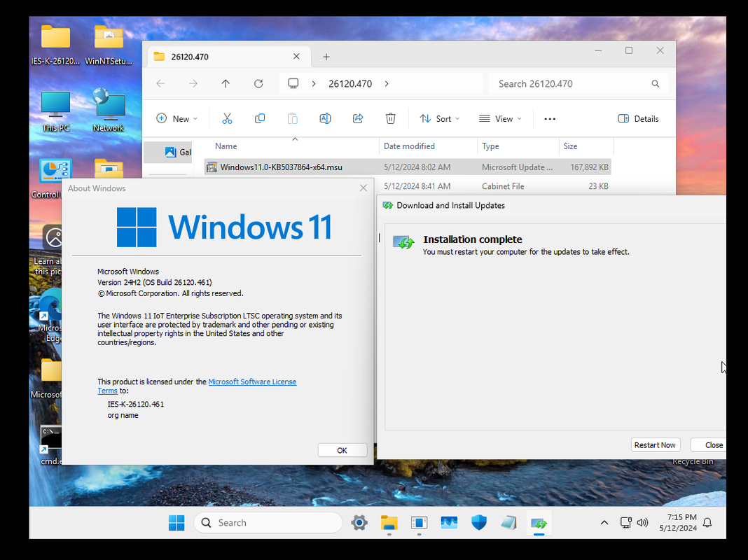Click the volume speaker icon in system tray
This screenshot has width=748, height=560.
(642, 523)
